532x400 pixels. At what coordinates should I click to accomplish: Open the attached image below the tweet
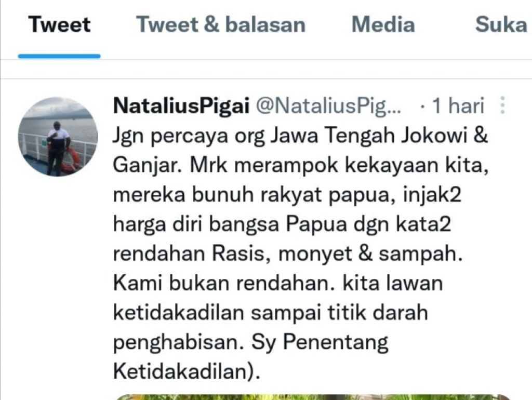(x=312, y=397)
